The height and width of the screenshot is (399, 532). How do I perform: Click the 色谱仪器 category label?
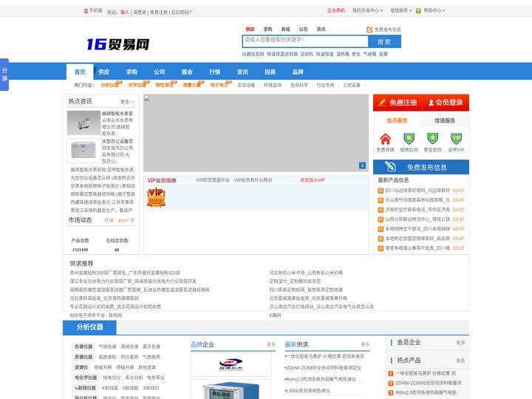(x=83, y=347)
